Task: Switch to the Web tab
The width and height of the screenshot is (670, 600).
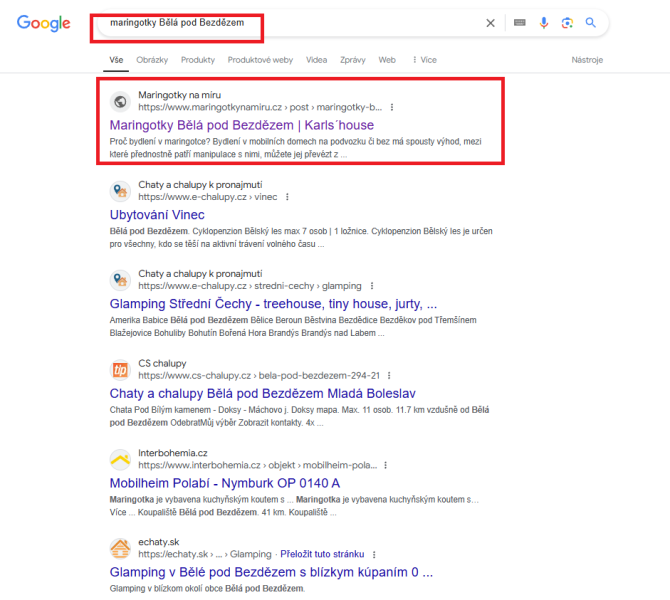Action: coord(387,60)
